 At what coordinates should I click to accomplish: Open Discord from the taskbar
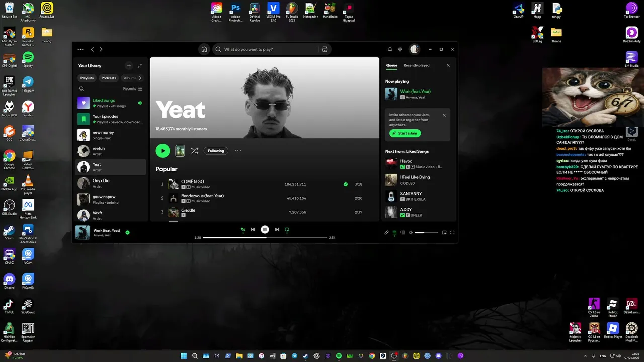point(438,356)
